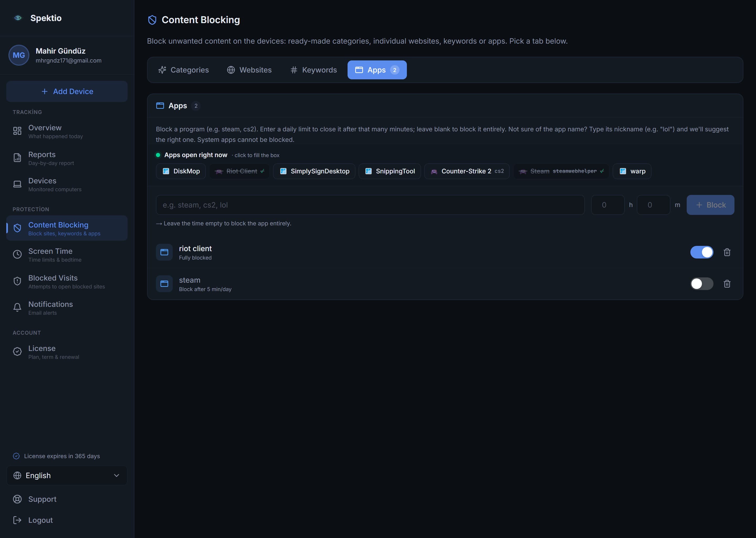
Task: Click the Block button
Action: 710,205
